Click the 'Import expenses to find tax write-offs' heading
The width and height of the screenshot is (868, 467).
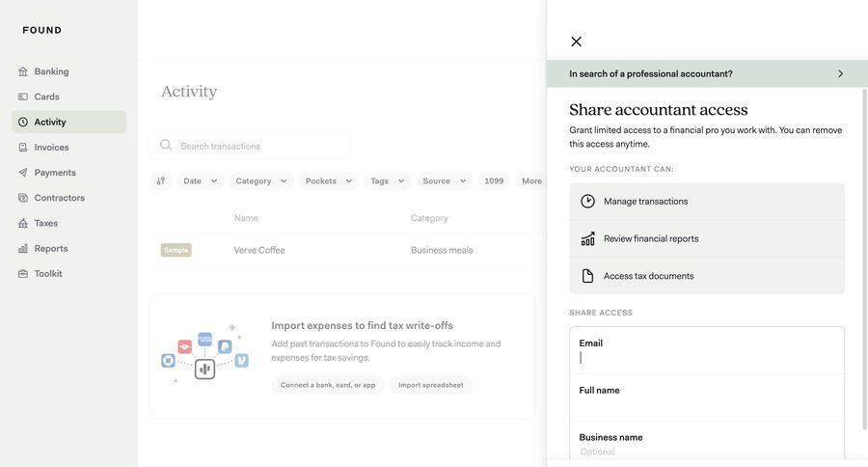pyautogui.click(x=362, y=326)
